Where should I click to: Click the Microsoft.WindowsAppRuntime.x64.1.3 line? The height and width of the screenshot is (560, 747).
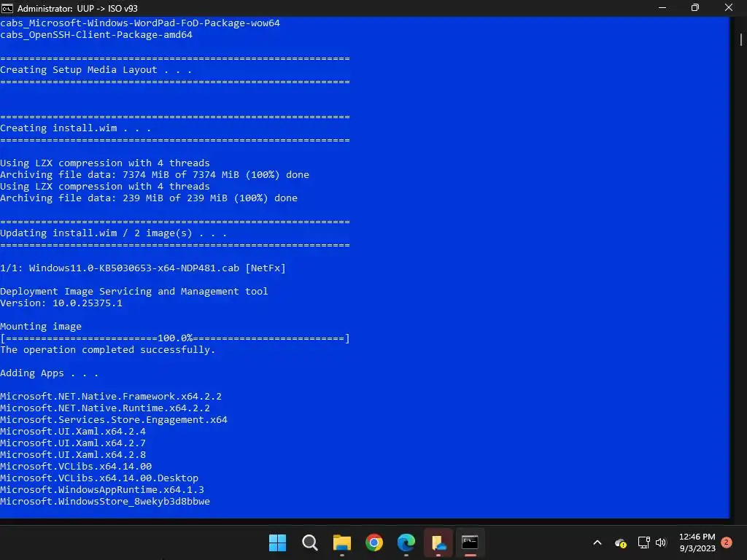click(102, 490)
